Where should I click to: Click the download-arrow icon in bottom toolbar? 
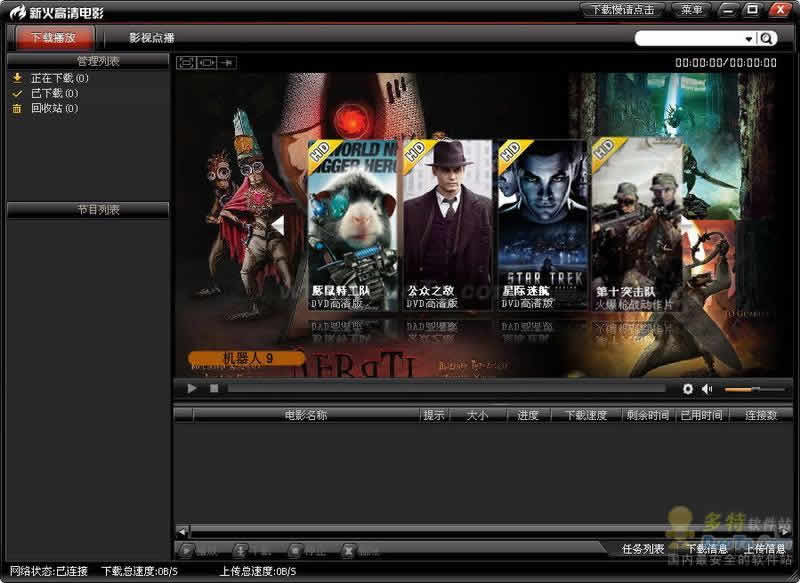(x=240, y=550)
